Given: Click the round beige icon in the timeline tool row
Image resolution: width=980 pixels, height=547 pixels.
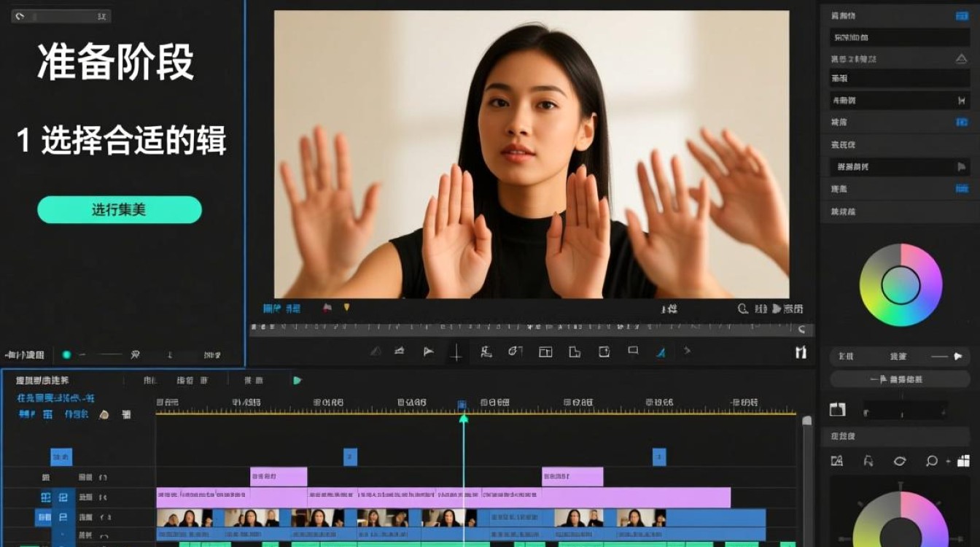Looking at the screenshot, I should click(104, 414).
